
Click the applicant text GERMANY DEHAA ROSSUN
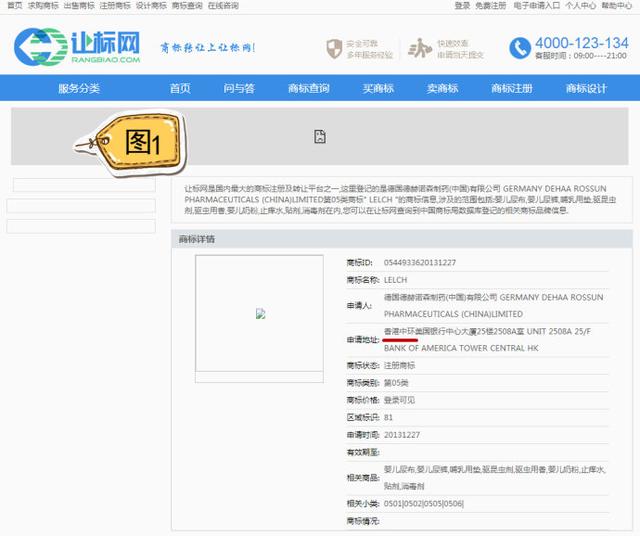(551, 297)
